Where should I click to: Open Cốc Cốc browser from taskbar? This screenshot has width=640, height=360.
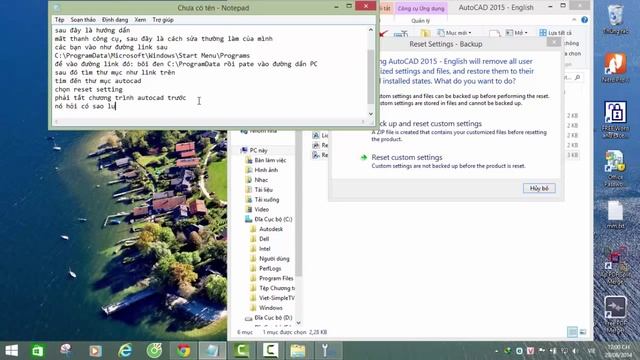(x=154, y=351)
